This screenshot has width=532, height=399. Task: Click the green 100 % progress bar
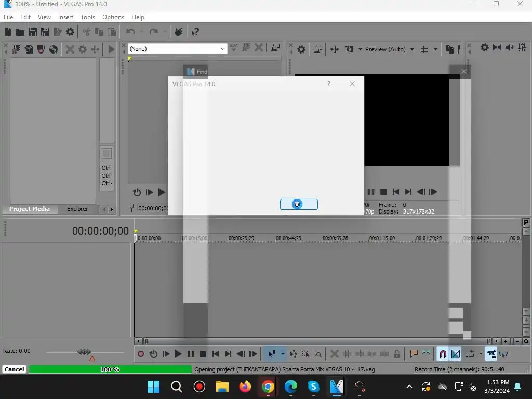110,369
